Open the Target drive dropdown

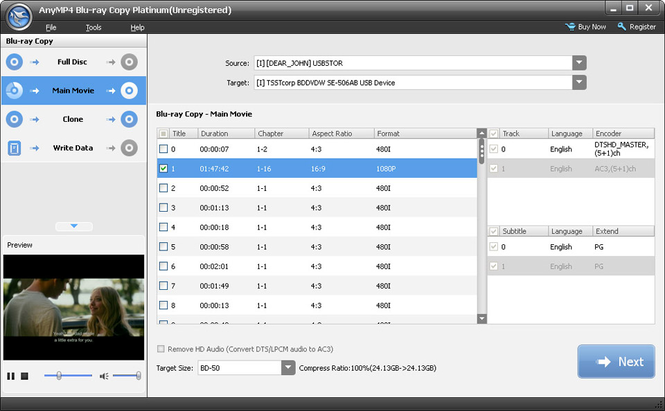pos(579,82)
